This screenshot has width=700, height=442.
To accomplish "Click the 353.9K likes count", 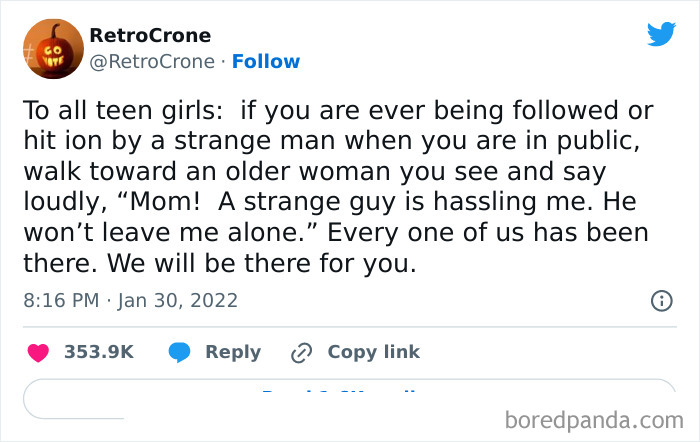I will [x=98, y=352].
